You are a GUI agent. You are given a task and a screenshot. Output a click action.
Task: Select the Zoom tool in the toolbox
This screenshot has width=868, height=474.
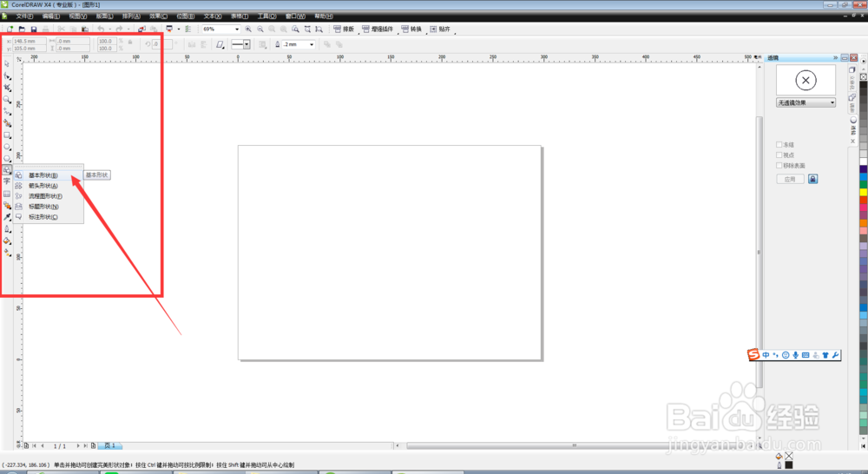point(7,100)
